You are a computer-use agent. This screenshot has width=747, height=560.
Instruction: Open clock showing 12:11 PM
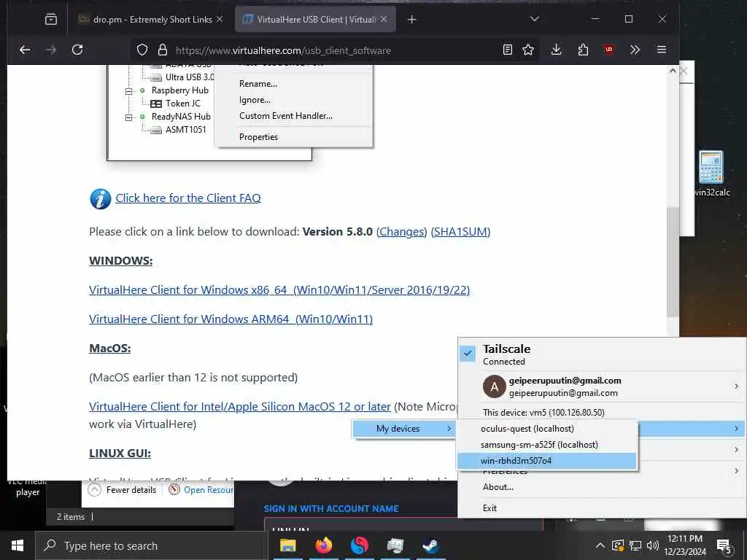[685, 545]
